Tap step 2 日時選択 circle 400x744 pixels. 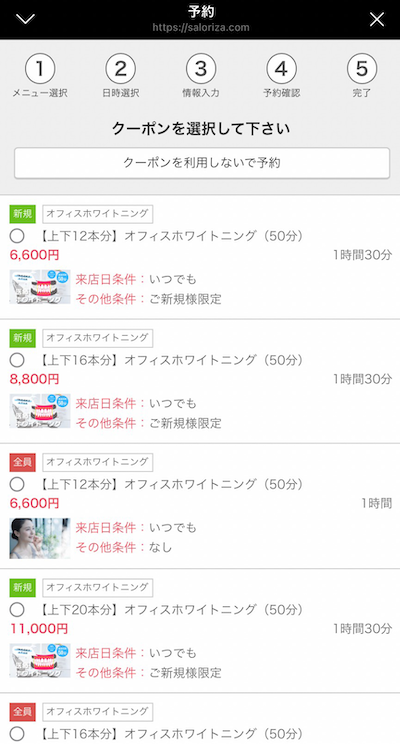coord(121,69)
